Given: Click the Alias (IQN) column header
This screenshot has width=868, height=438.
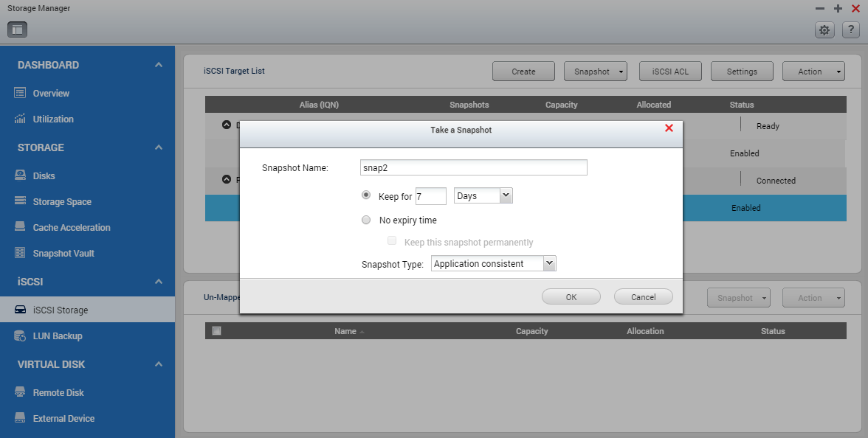Looking at the screenshot, I should tap(319, 105).
